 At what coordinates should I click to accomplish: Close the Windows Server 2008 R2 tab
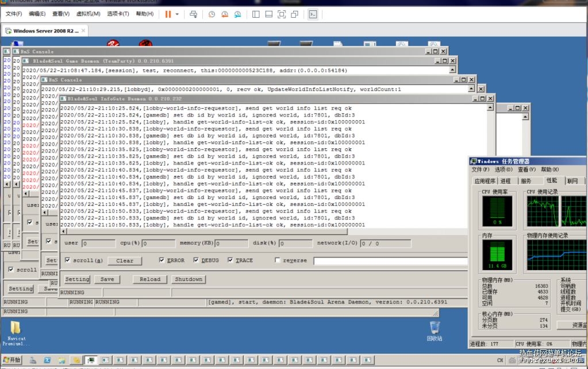point(83,31)
